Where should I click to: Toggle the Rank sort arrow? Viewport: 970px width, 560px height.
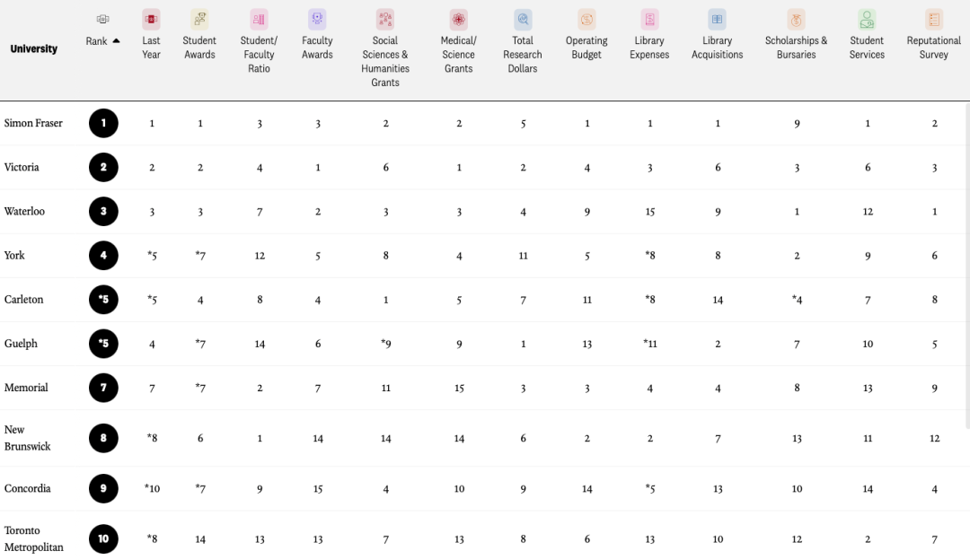[116, 40]
